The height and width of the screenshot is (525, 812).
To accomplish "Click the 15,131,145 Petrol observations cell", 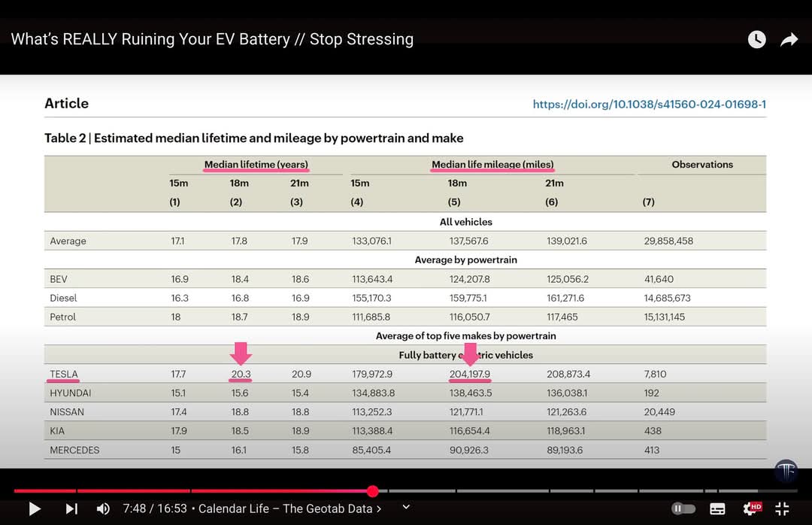I will click(665, 317).
